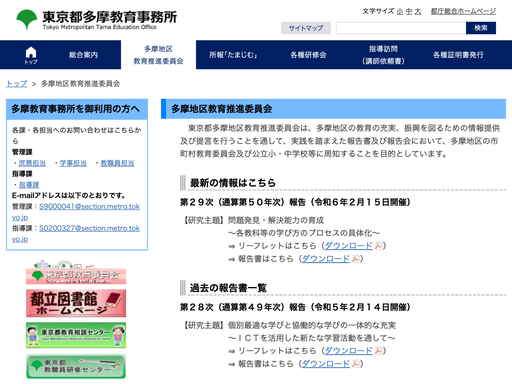The height and width of the screenshot is (384, 512).
Task: Focus the site search input field
Action: [401, 28]
